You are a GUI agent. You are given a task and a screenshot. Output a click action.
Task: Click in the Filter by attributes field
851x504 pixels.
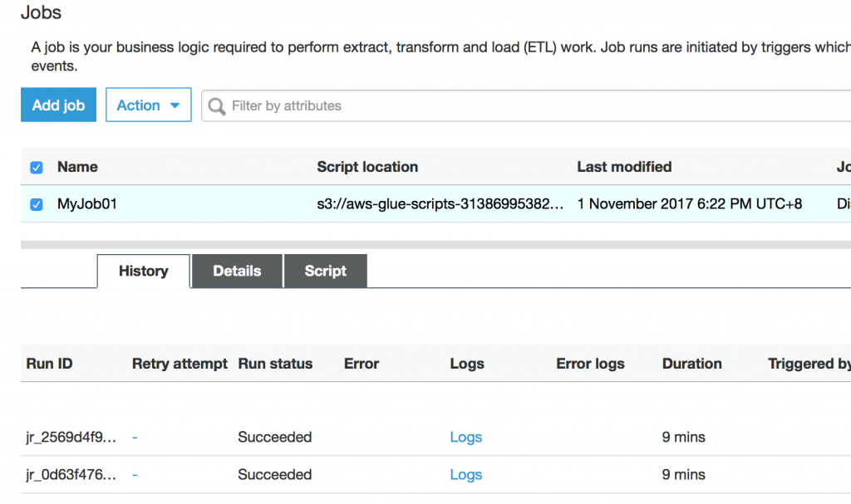pos(499,106)
